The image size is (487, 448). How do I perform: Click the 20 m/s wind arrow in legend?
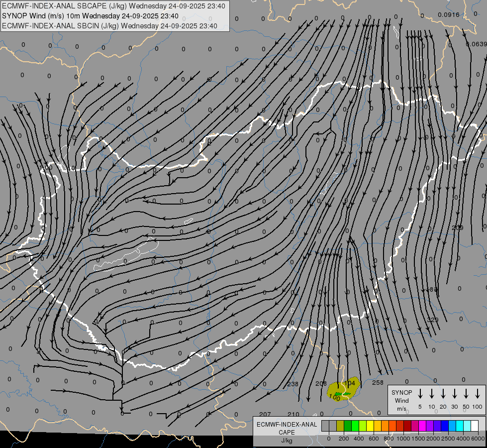(443, 394)
